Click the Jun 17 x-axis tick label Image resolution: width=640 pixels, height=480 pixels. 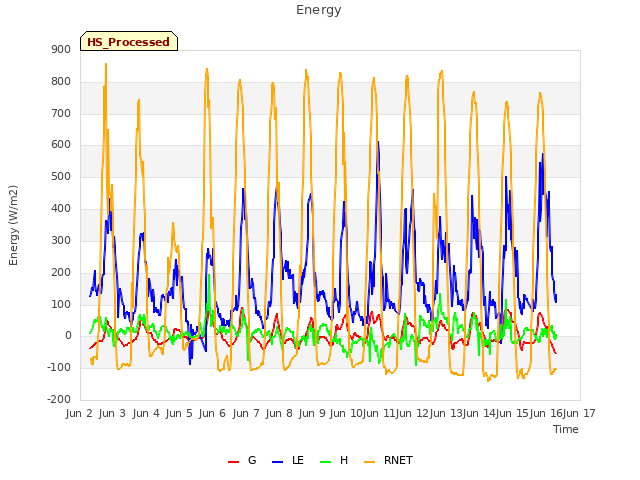(x=580, y=413)
